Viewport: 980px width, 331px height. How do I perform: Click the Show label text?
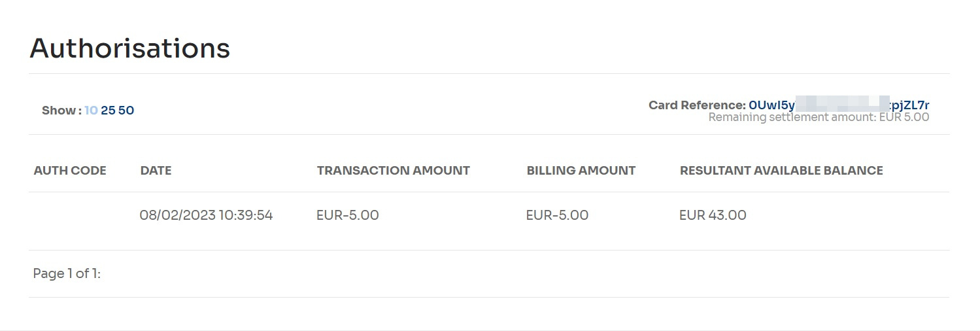click(61, 111)
